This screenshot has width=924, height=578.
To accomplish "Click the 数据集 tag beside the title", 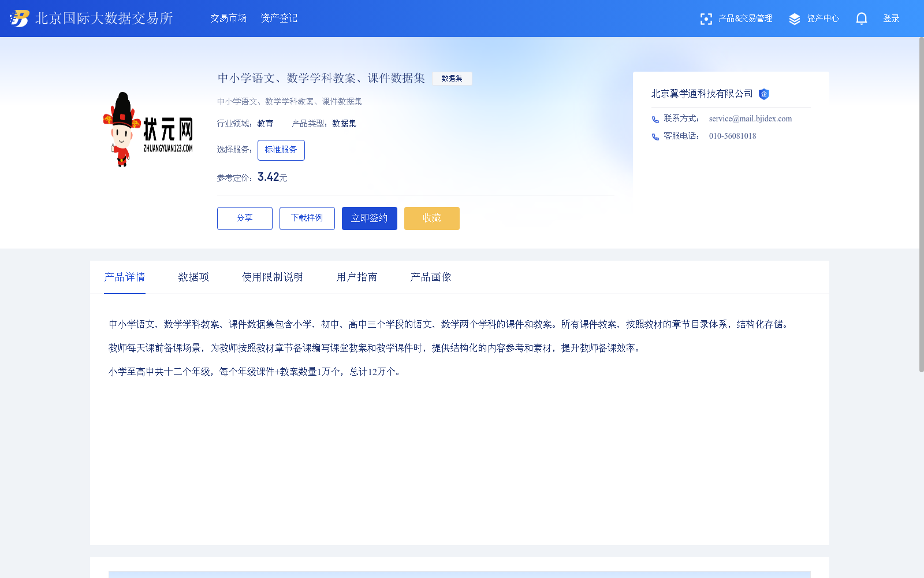I will tap(452, 79).
